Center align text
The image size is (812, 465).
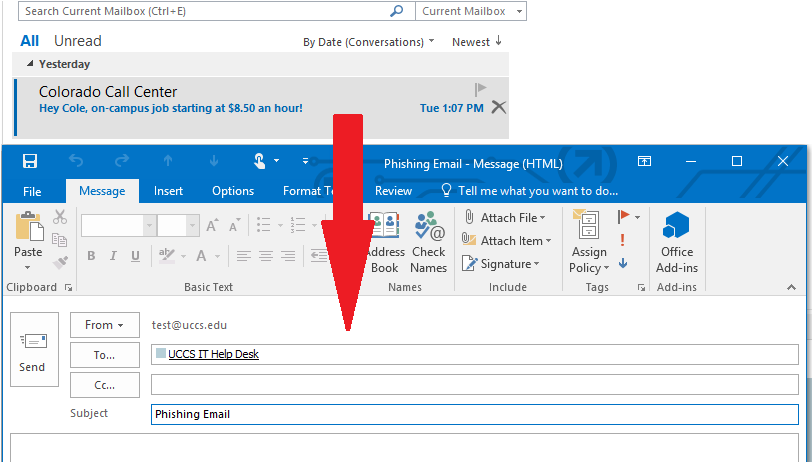pyautogui.click(x=266, y=255)
